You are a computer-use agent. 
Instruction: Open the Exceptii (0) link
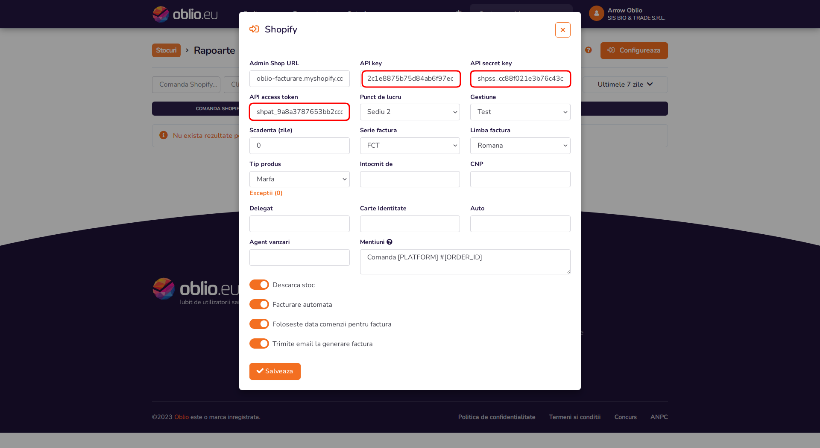[266, 193]
